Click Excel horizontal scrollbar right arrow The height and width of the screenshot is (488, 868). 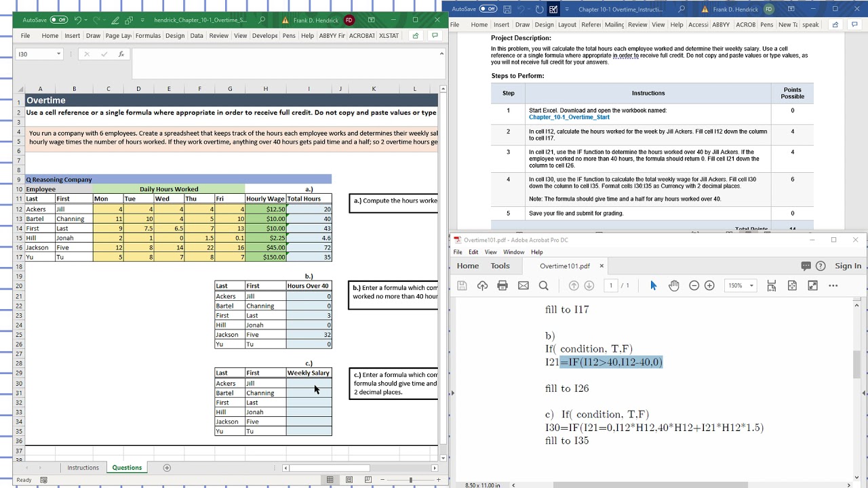coord(435,468)
